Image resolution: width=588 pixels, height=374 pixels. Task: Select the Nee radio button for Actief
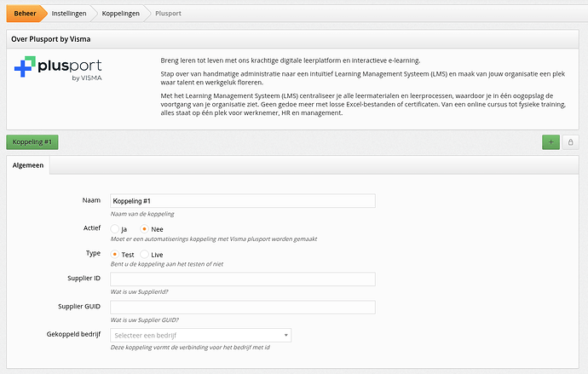(x=145, y=229)
